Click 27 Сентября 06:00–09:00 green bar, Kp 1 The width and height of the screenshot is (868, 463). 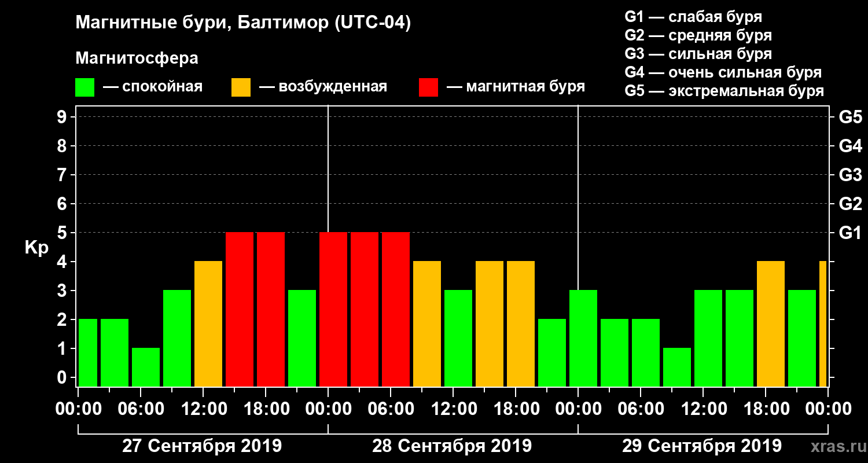click(146, 367)
